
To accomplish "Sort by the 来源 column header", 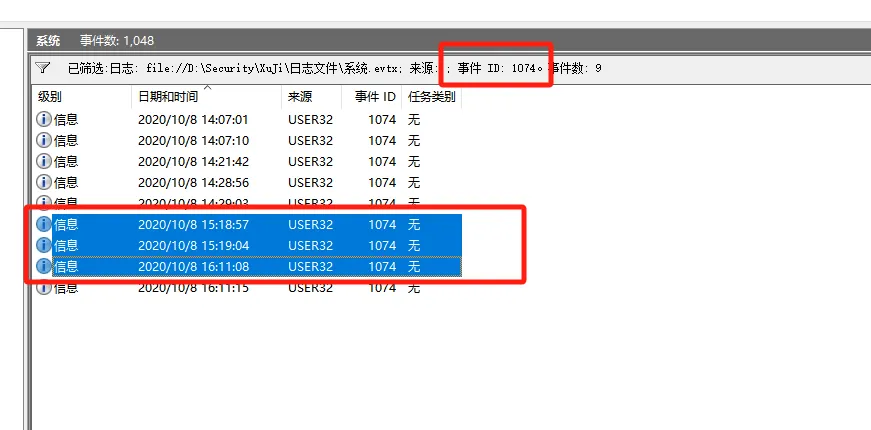I will (x=311, y=97).
